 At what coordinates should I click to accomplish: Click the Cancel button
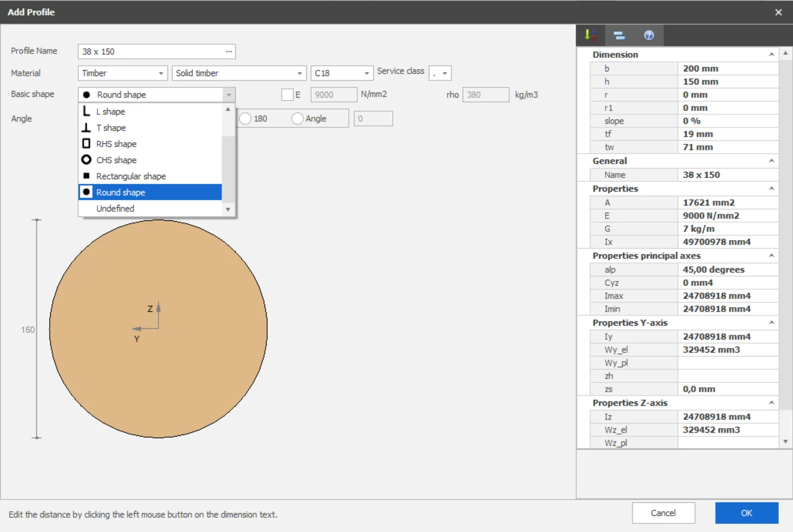(x=663, y=513)
